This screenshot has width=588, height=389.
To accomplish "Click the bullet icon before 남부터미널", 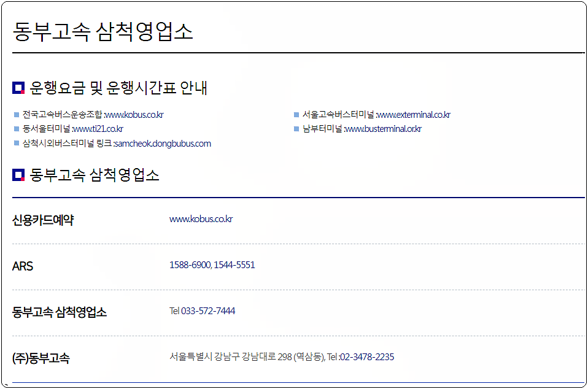I will coord(296,129).
